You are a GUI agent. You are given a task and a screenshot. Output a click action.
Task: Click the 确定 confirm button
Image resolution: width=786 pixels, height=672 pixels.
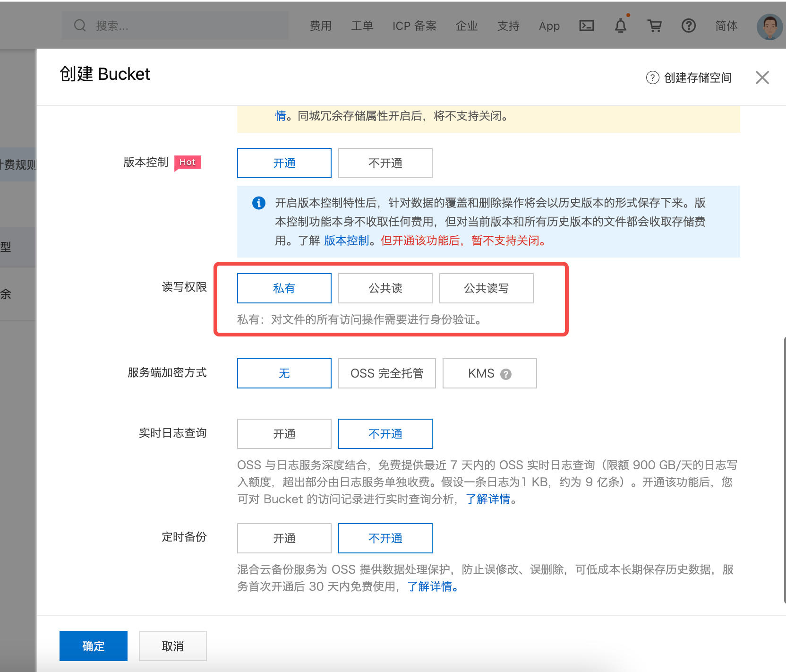tap(93, 646)
